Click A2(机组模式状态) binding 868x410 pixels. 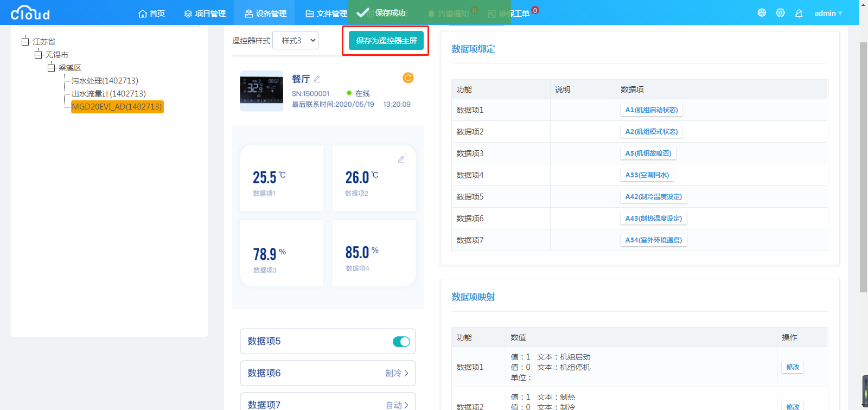[651, 132]
